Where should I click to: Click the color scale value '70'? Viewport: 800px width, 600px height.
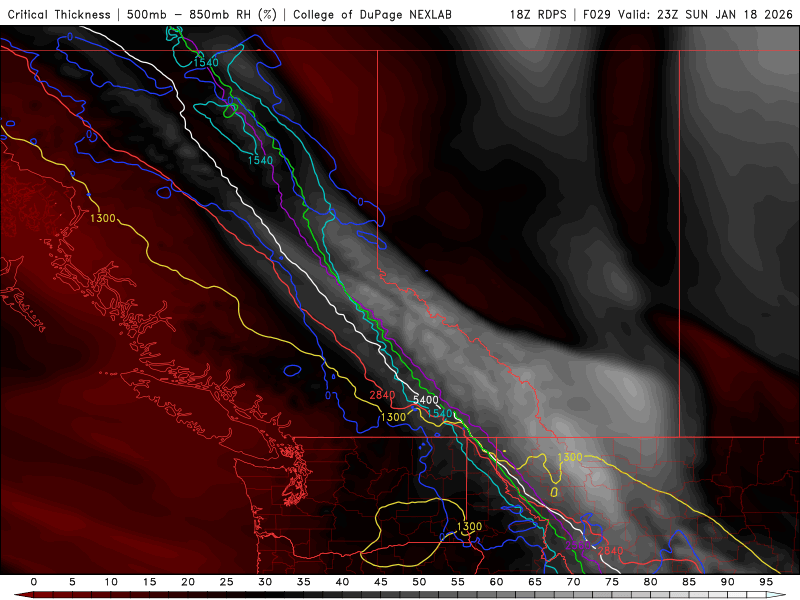[x=573, y=582]
